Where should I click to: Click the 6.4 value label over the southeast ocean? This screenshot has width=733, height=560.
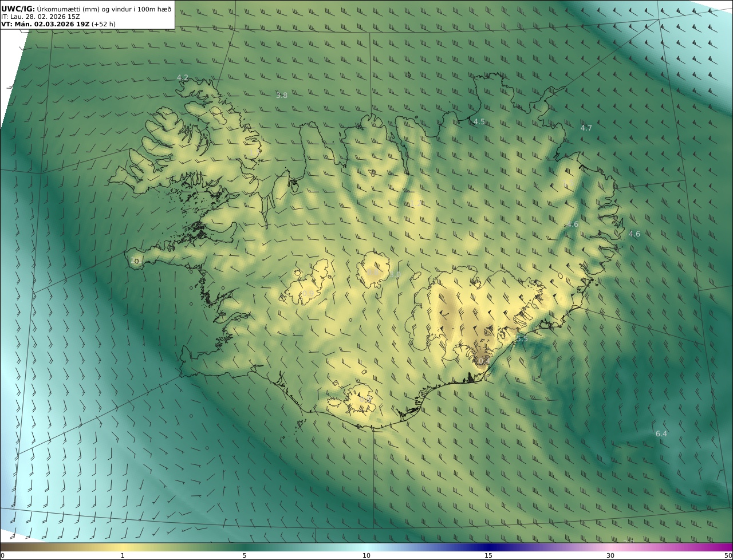(661, 434)
